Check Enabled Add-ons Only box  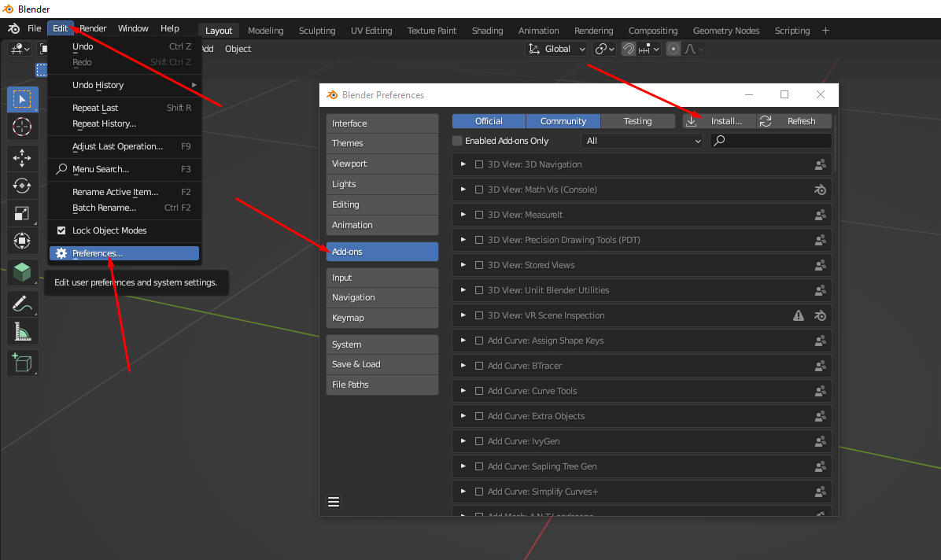coord(458,141)
